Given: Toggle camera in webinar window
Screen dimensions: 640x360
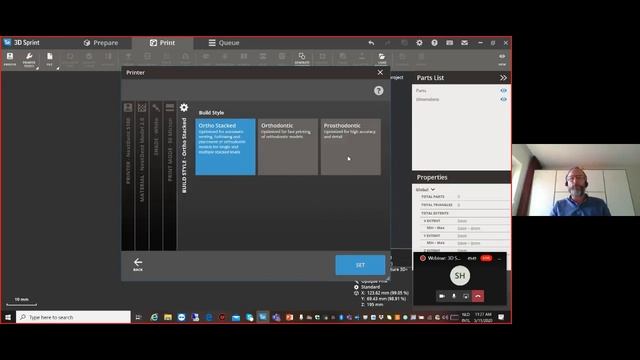Looking at the screenshot, I should (442, 296).
